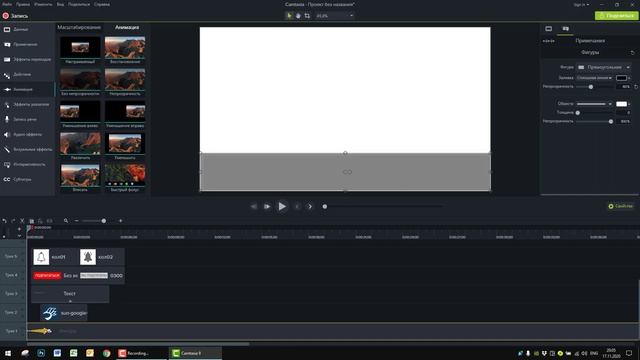Image resolution: width=640 pixels, height=360 pixels.
Task: Click the outline thickness slider handle
Action: coord(578,113)
